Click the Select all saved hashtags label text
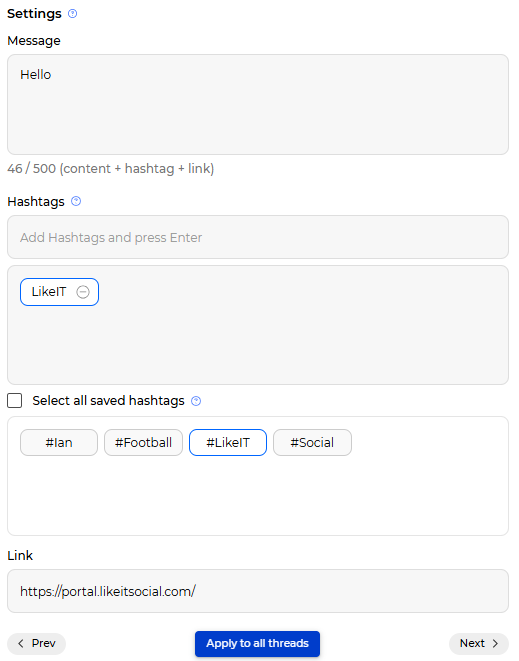This screenshot has width=519, height=661. coord(108,400)
